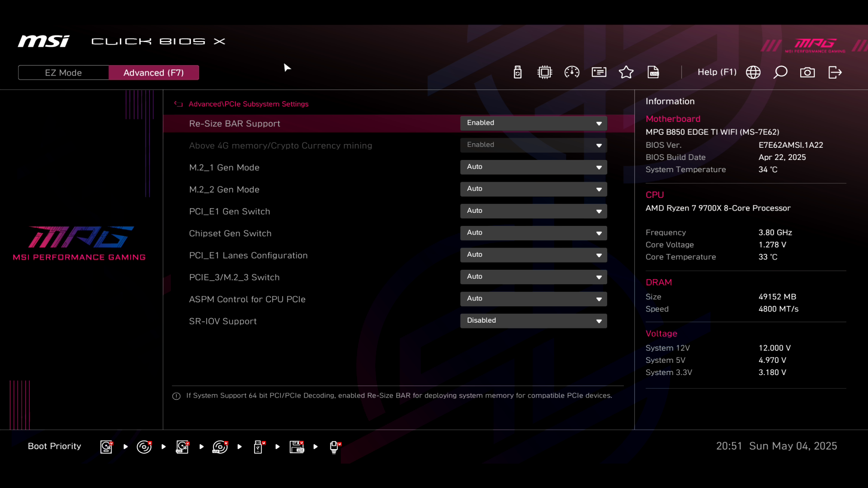Expand PCI_E1 Lanes Configuration dropdown
This screenshot has height=488, width=868.
point(533,255)
